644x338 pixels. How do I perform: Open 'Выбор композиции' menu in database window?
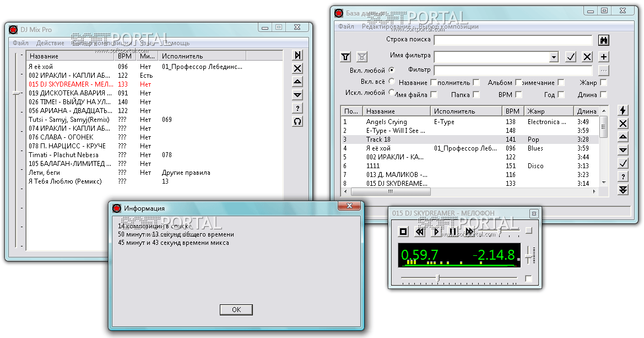point(448,26)
